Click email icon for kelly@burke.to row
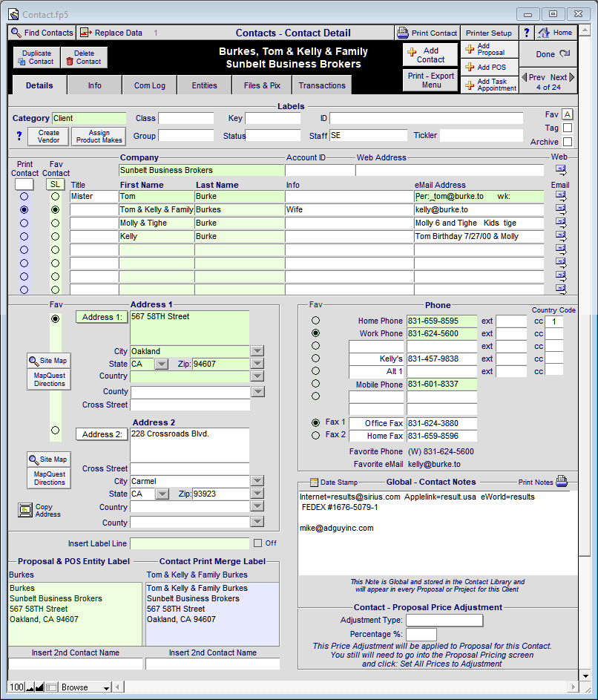Screen dimensions: 598x700 pos(561,209)
